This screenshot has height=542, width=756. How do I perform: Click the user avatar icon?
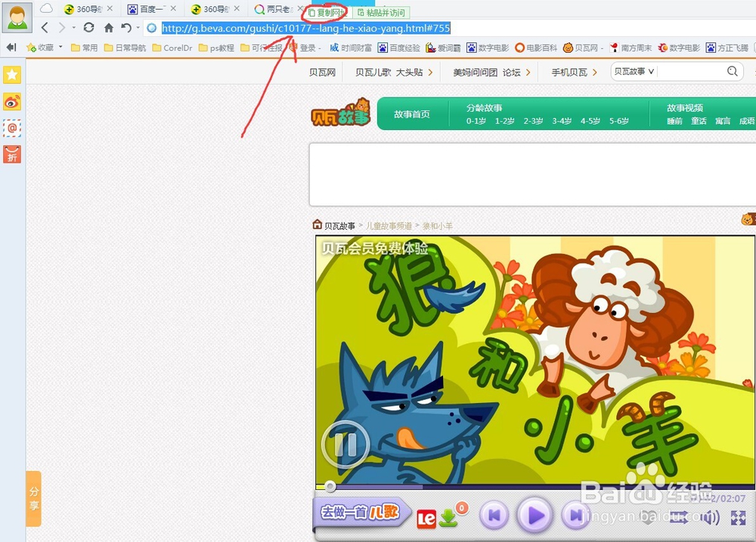pyautogui.click(x=17, y=18)
